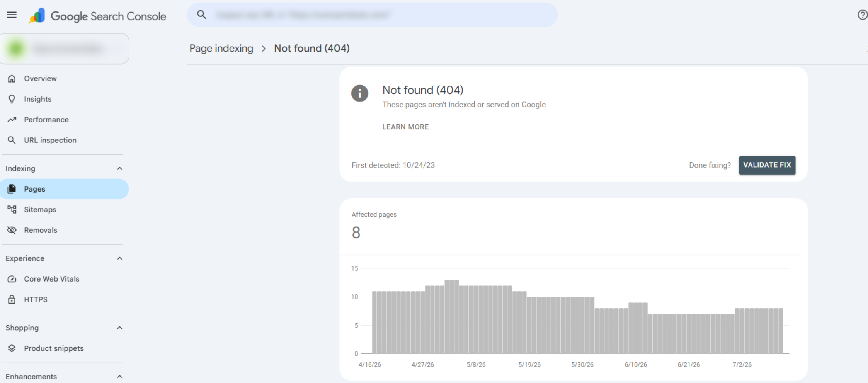Click URL inspection magnifier icon

(12, 140)
